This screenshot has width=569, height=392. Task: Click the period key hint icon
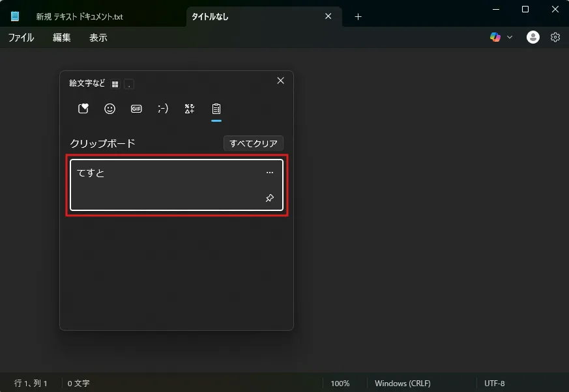129,84
